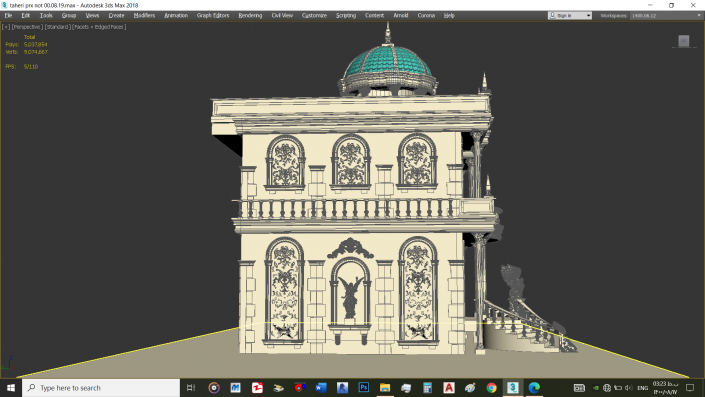
Task: Open Microsoft Edge from the taskbar
Action: click(x=534, y=388)
